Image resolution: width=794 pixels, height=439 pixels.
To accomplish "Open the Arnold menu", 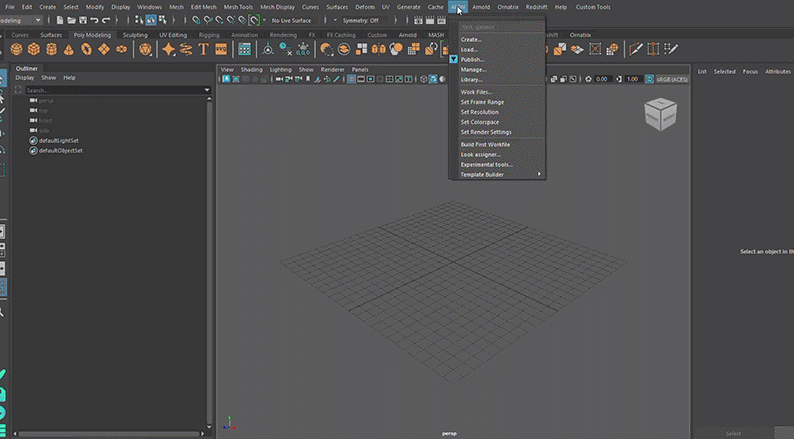I will tap(481, 7).
